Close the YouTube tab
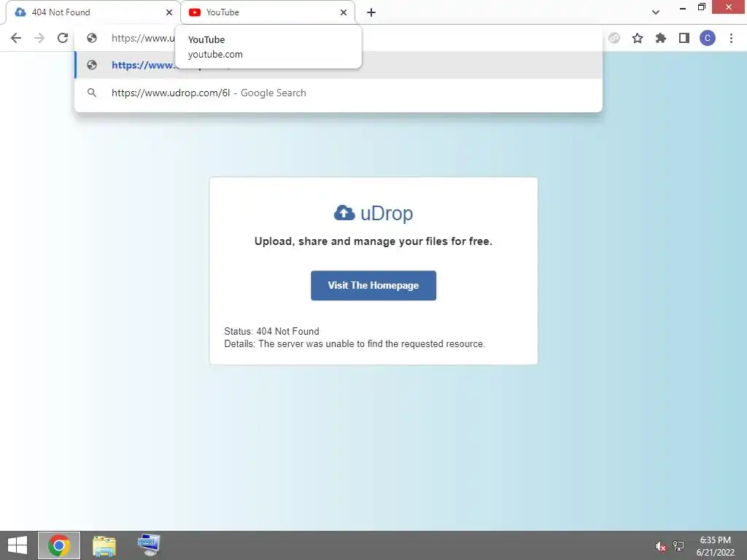747x560 pixels. [344, 12]
